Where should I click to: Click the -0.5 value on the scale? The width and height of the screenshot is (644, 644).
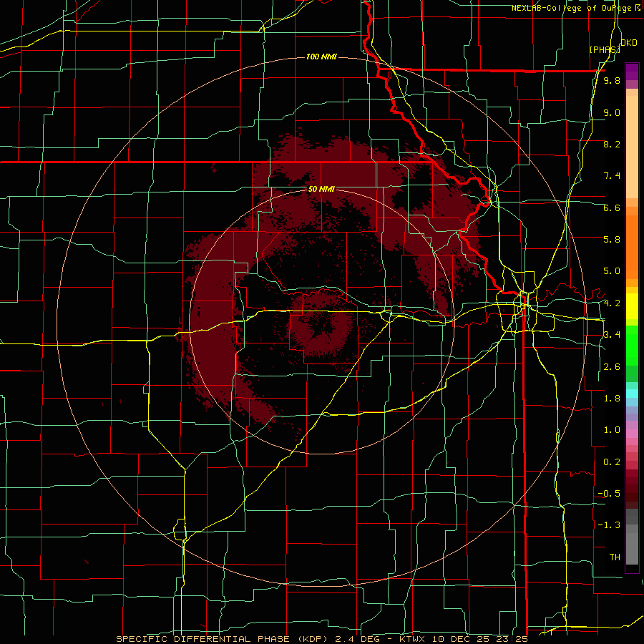pos(610,494)
